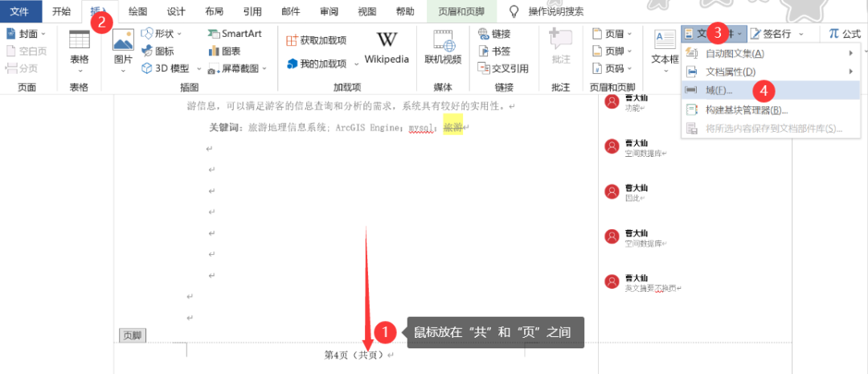The image size is (868, 374).
Task: Click 获取加载项 add-ins button
Action: click(x=316, y=40)
